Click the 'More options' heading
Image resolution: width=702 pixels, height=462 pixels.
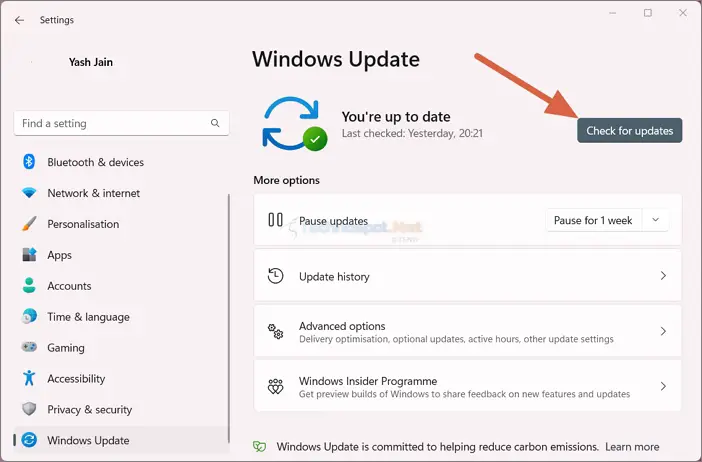tap(287, 180)
